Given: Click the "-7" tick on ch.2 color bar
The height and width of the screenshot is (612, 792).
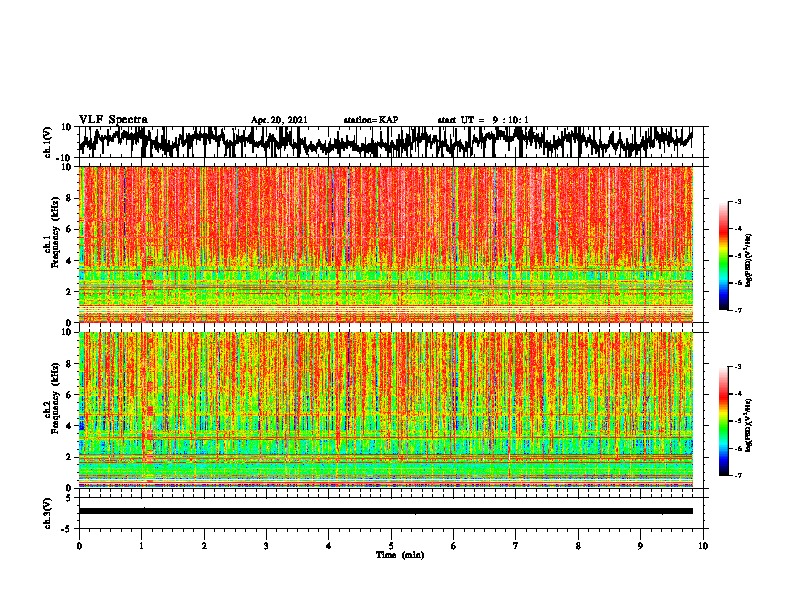Looking at the screenshot, I should 738,475.
